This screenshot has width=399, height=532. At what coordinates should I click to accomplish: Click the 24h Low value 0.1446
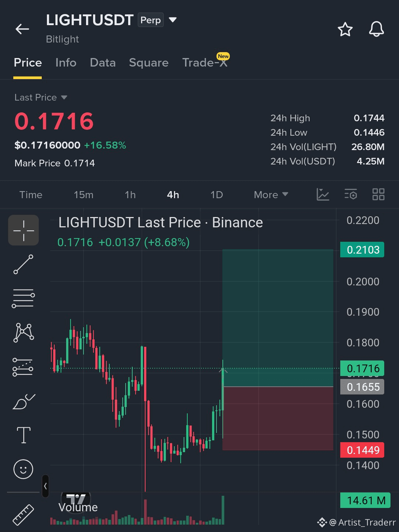coord(369,133)
